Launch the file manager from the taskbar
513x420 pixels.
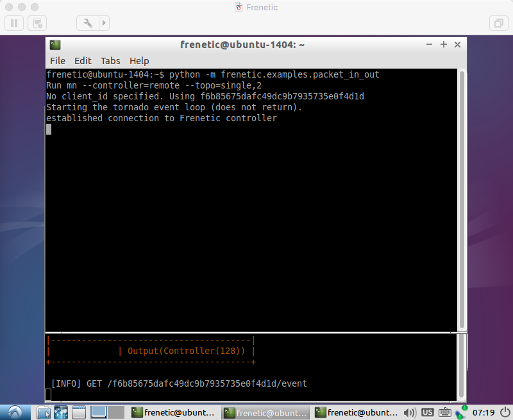coord(44,412)
